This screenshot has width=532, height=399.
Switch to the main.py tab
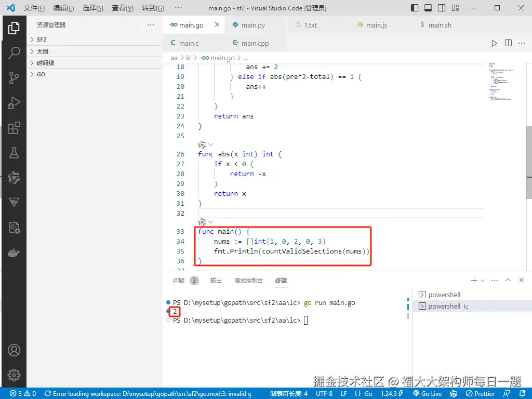(256, 25)
